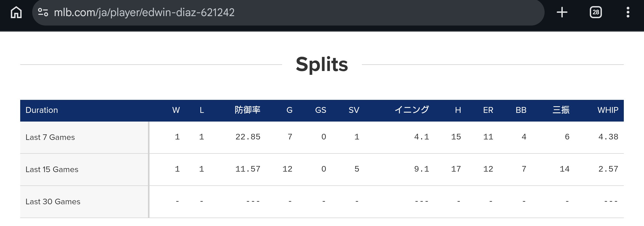
Task: Sort by the GS column header
Action: pyautogui.click(x=321, y=110)
